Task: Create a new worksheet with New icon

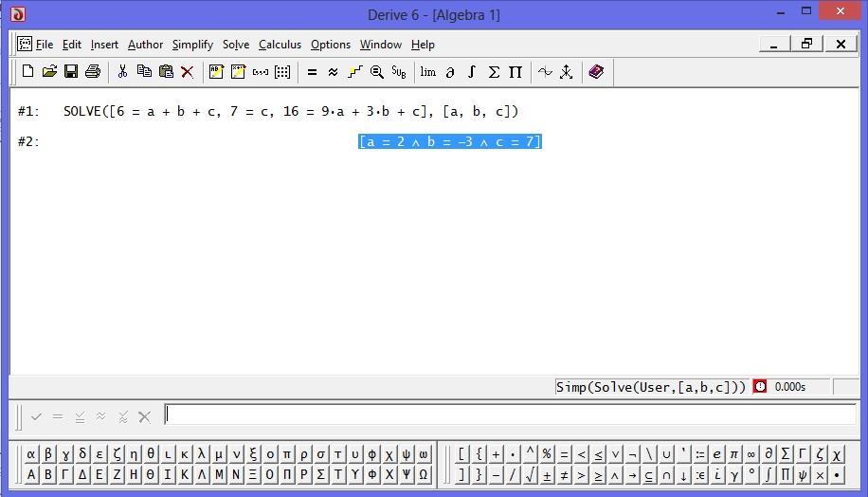Action: 27,71
